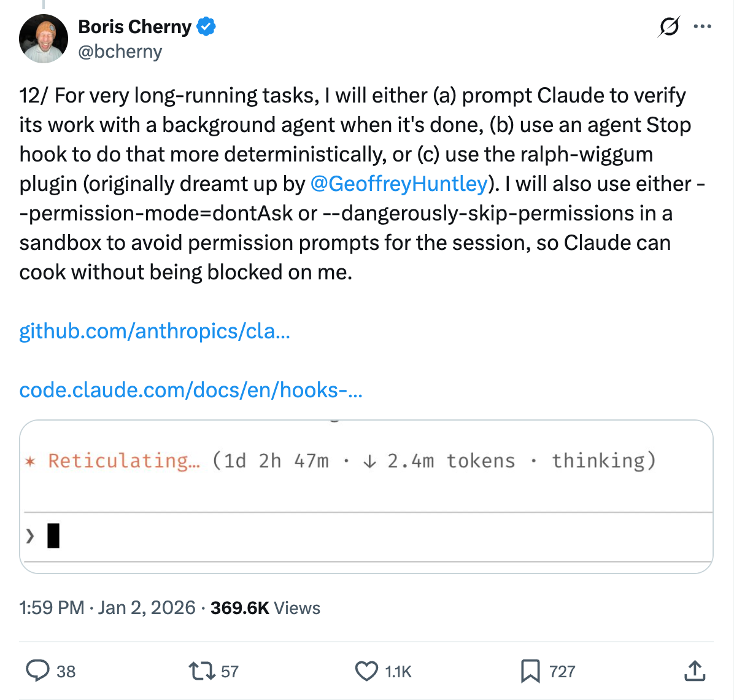Open the three-dot more options menu

point(702,27)
